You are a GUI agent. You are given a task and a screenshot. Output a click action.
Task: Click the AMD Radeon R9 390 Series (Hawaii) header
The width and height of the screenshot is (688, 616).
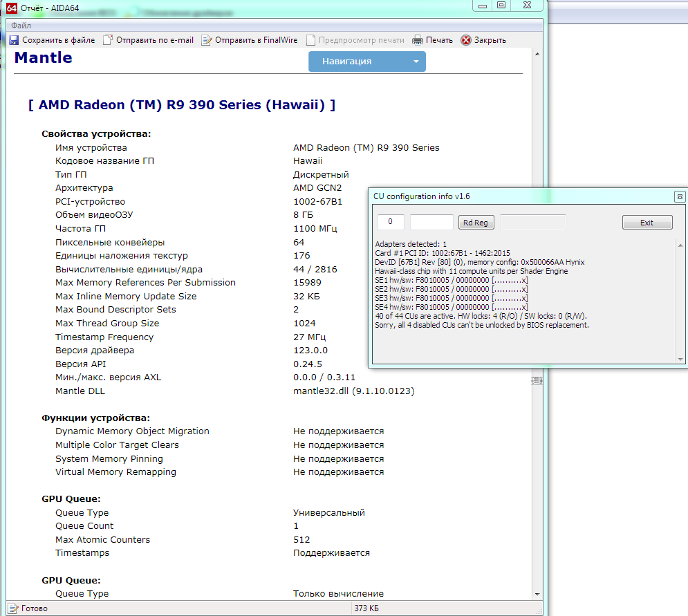pos(182,105)
